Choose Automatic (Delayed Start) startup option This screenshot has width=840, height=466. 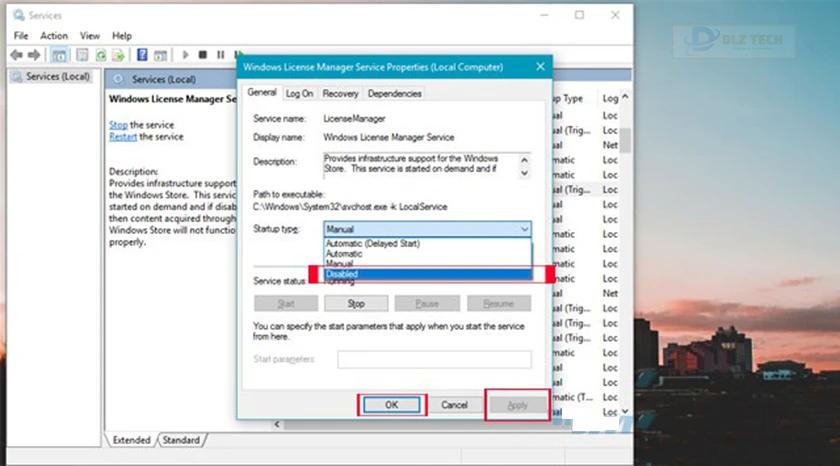428,243
